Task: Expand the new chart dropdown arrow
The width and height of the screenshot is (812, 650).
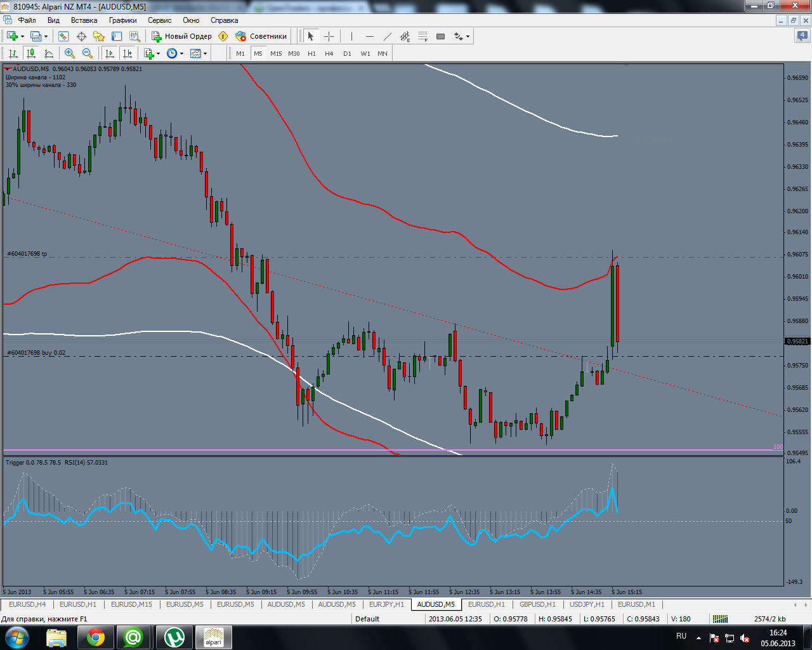Action: coord(22,36)
